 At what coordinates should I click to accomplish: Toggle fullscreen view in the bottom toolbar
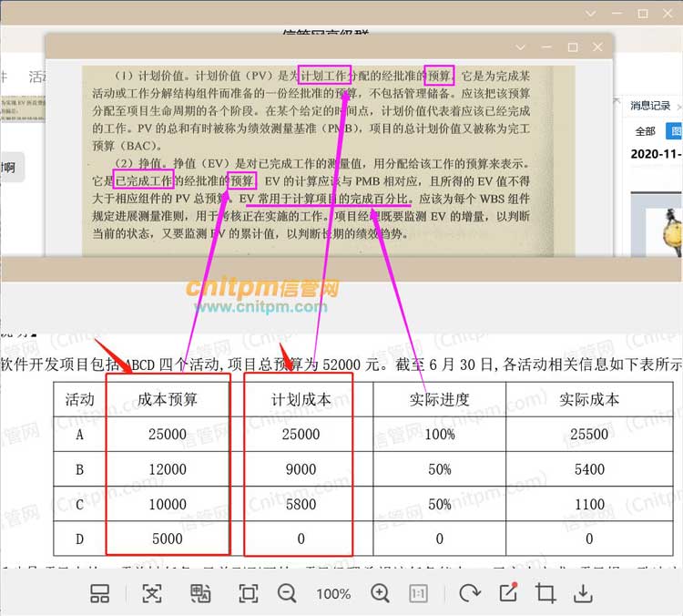click(x=248, y=593)
